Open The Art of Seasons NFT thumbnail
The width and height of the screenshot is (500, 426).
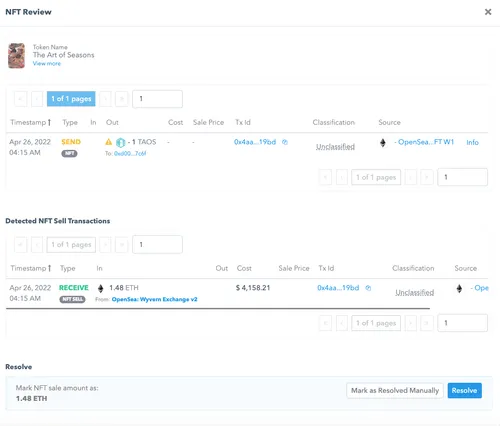click(17, 56)
